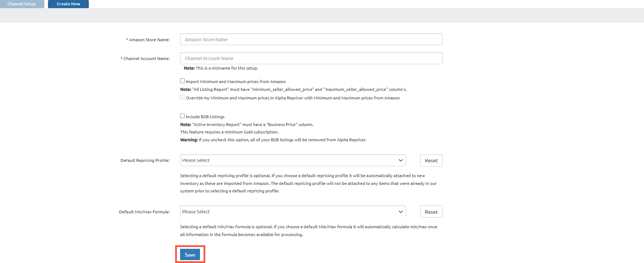Image resolution: width=644 pixels, height=263 pixels.
Task: Click the "Channel Account Name:" field label
Action: click(x=146, y=59)
